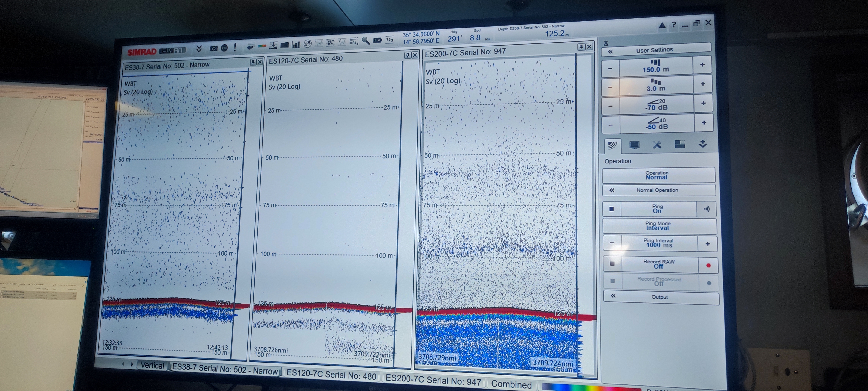This screenshot has width=868, height=391.
Task: Expand the Output submenu
Action: 661,298
